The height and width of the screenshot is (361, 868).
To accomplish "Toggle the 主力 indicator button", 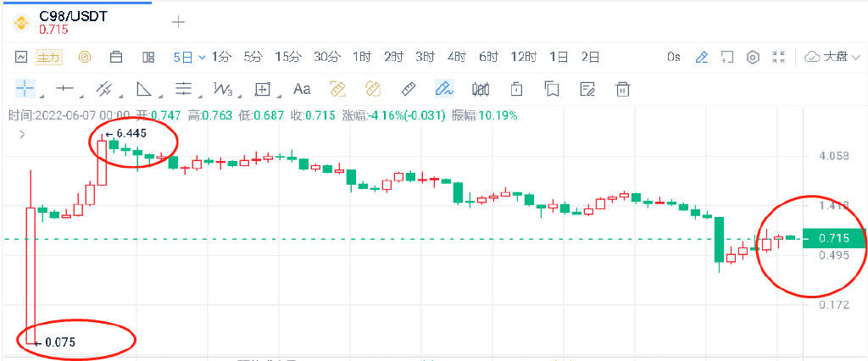I will click(50, 57).
